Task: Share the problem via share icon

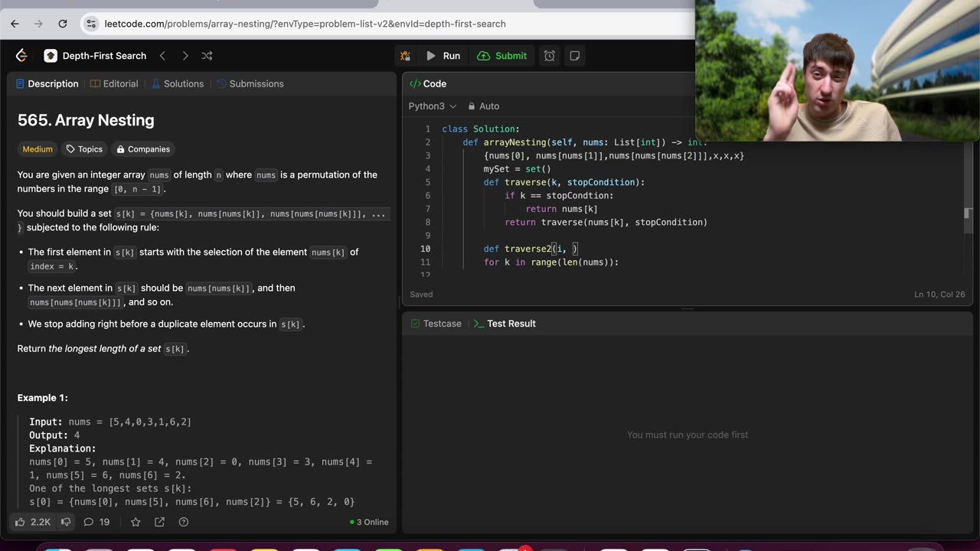Action: 159,522
